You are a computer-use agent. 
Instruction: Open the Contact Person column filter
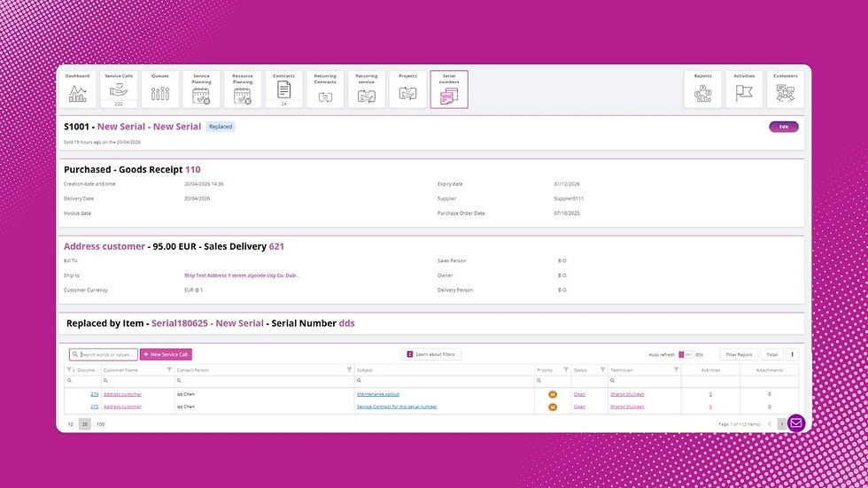click(349, 369)
